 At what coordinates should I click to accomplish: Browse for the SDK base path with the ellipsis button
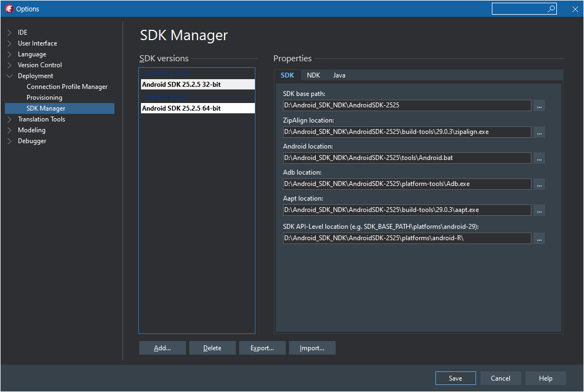539,105
